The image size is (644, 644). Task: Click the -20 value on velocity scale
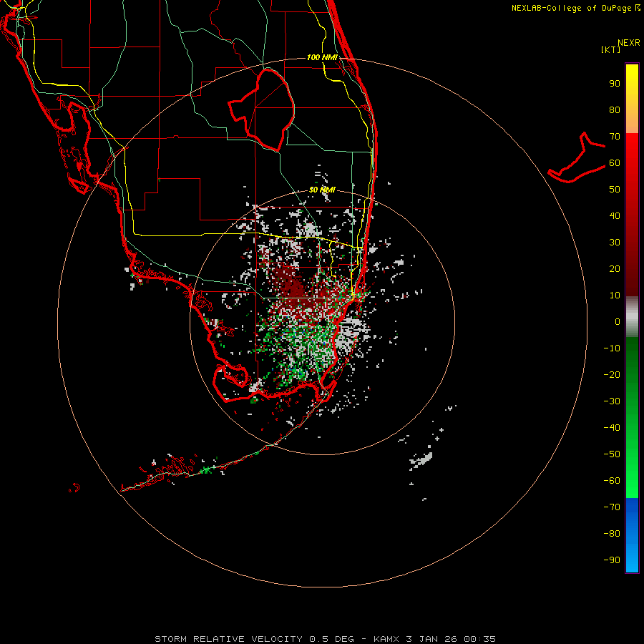pyautogui.click(x=612, y=375)
